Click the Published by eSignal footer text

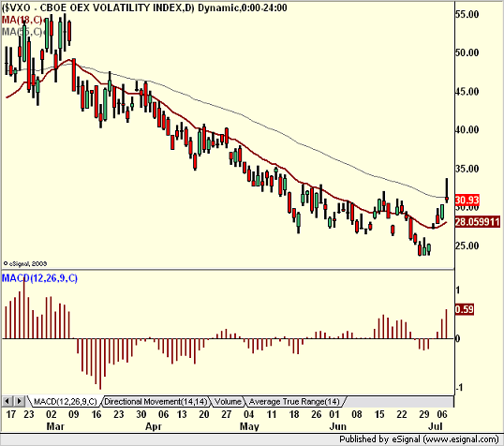coord(419,439)
